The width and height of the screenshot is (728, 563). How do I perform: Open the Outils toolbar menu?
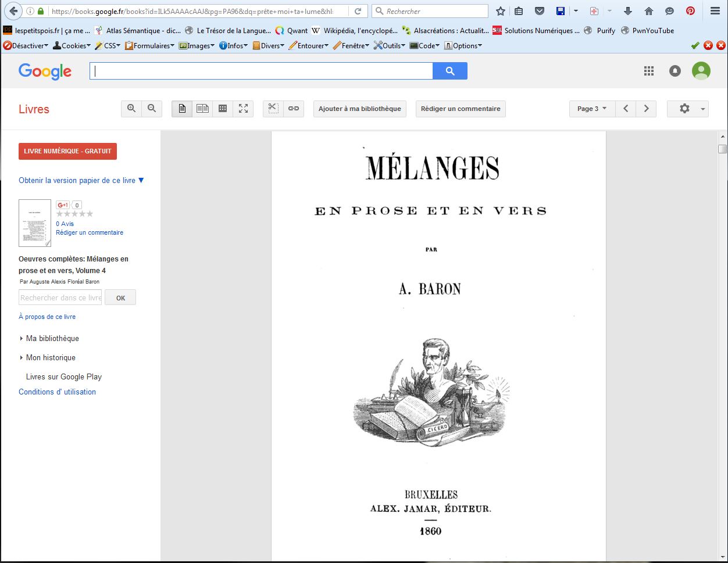(390, 45)
